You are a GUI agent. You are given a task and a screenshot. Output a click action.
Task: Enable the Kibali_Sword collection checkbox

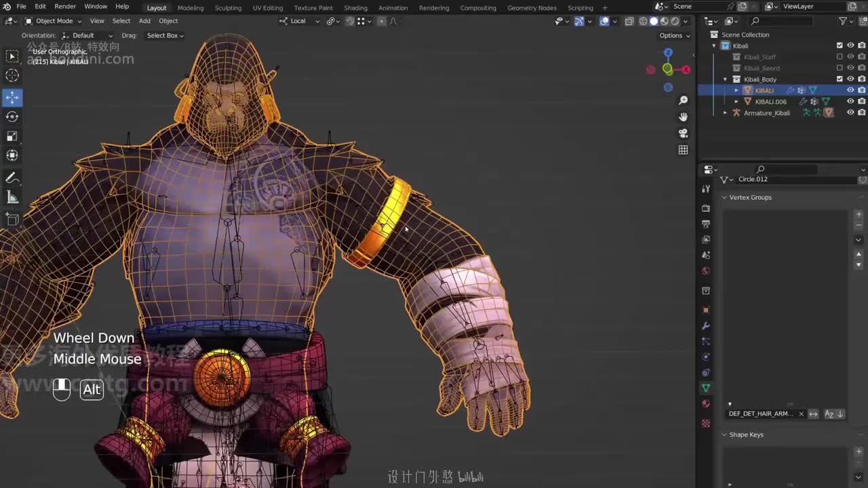point(840,68)
